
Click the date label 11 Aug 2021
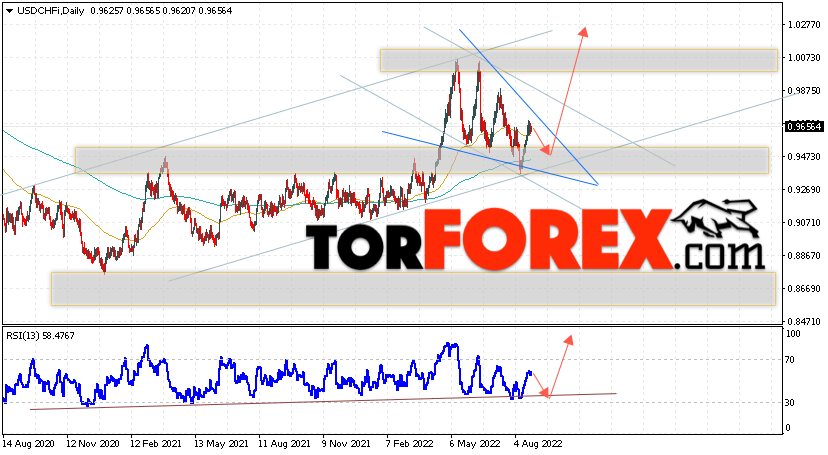tap(284, 444)
